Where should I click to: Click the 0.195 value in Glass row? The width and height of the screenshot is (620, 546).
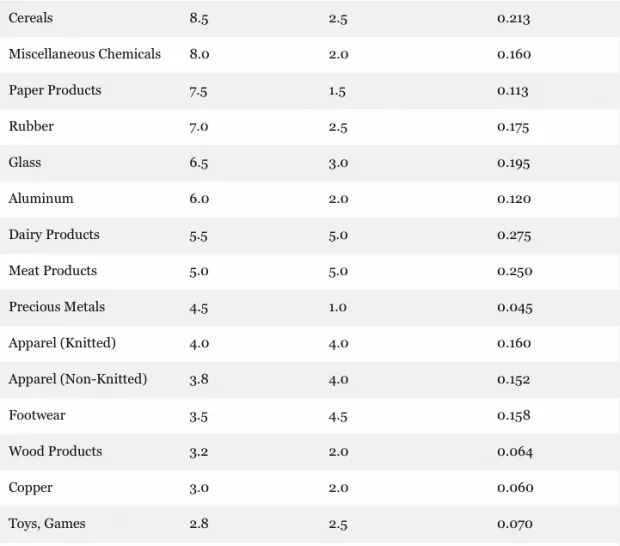(x=514, y=162)
